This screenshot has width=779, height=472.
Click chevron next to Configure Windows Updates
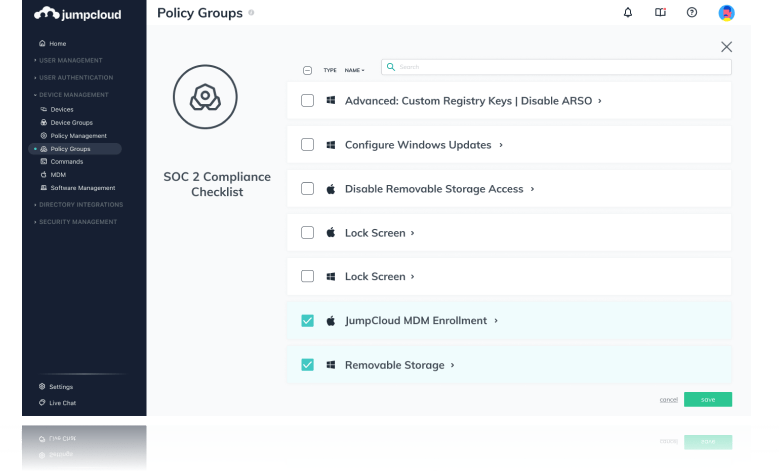click(501, 145)
